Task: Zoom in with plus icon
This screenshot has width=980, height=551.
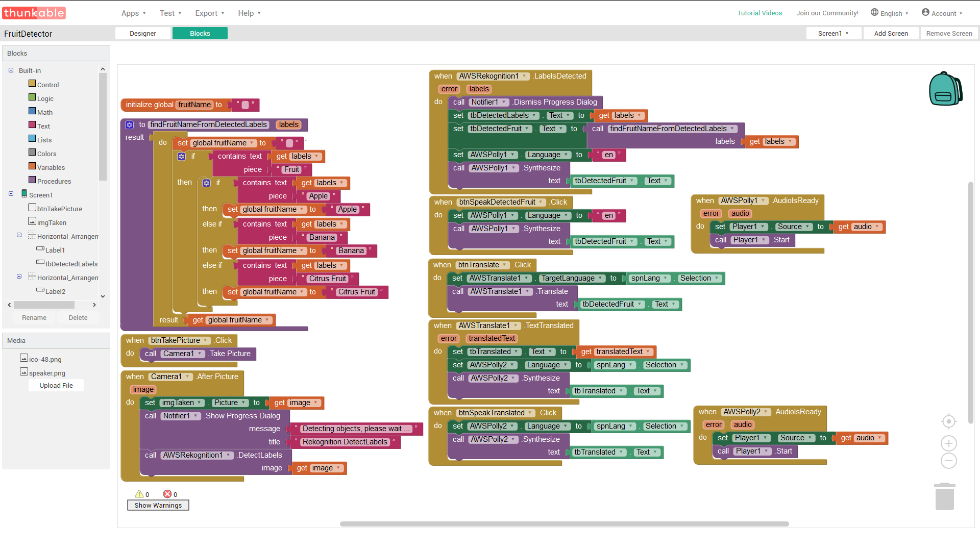Action: pos(948,443)
